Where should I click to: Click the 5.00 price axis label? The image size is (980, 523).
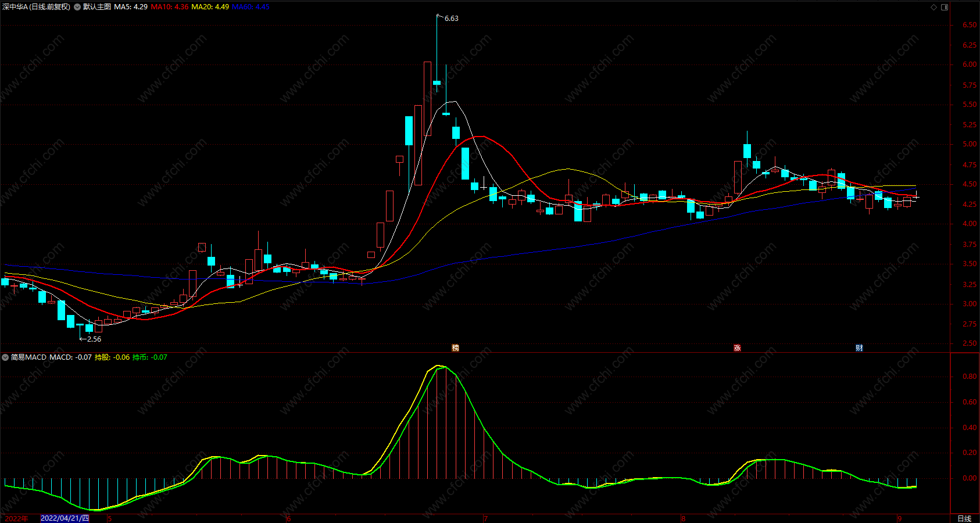pyautogui.click(x=970, y=144)
